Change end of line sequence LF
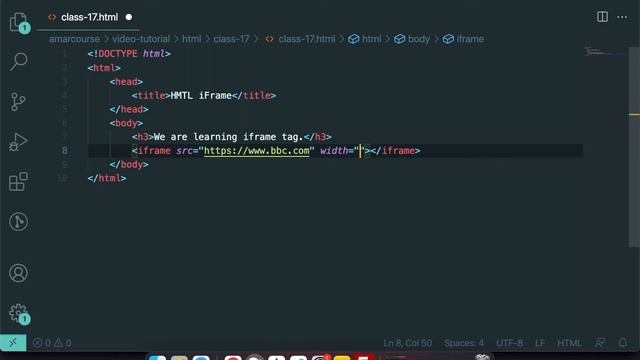640x360 pixels. pyautogui.click(x=540, y=343)
